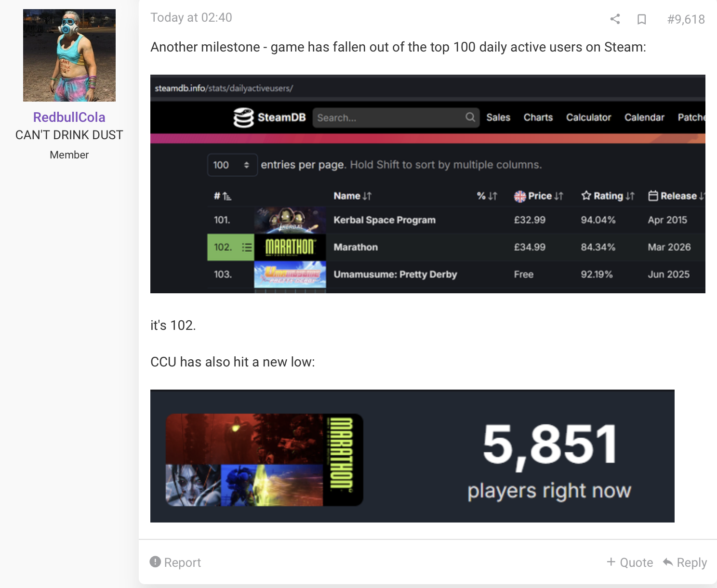Screen dimensions: 717x588
Task: Open the RedbullCola avatar image
Action: [69, 55]
